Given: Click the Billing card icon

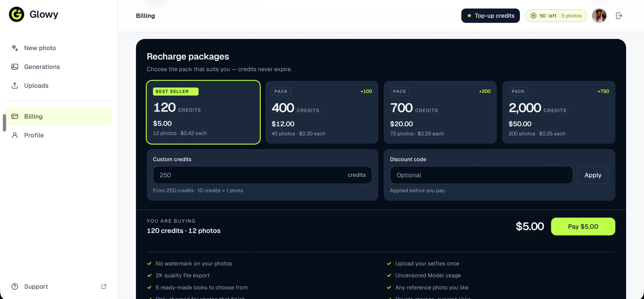Looking at the screenshot, I should click(15, 116).
